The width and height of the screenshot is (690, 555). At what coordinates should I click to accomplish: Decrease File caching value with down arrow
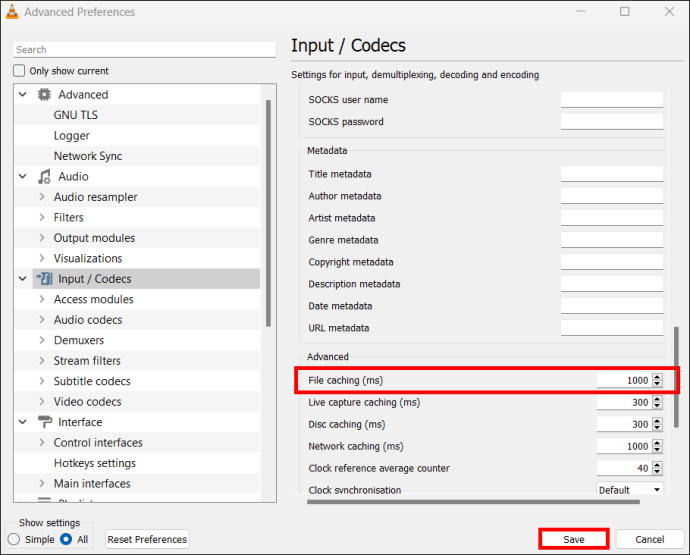tap(657, 383)
